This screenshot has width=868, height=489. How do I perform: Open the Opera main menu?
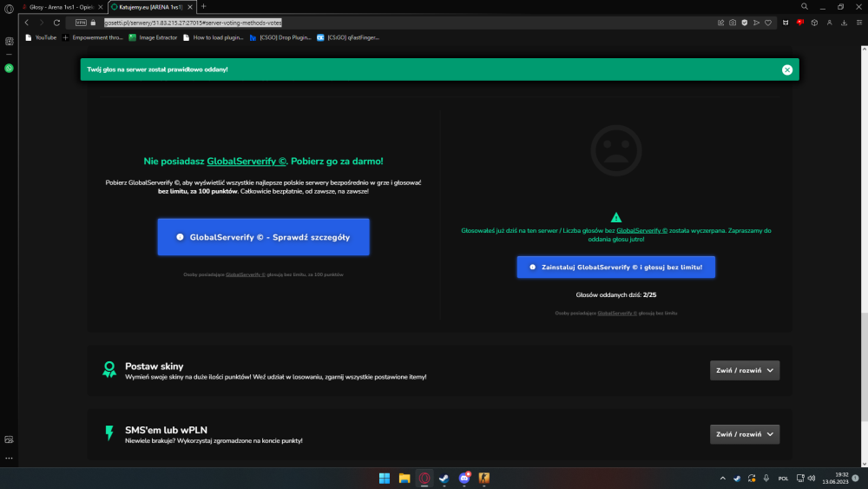pos(9,9)
